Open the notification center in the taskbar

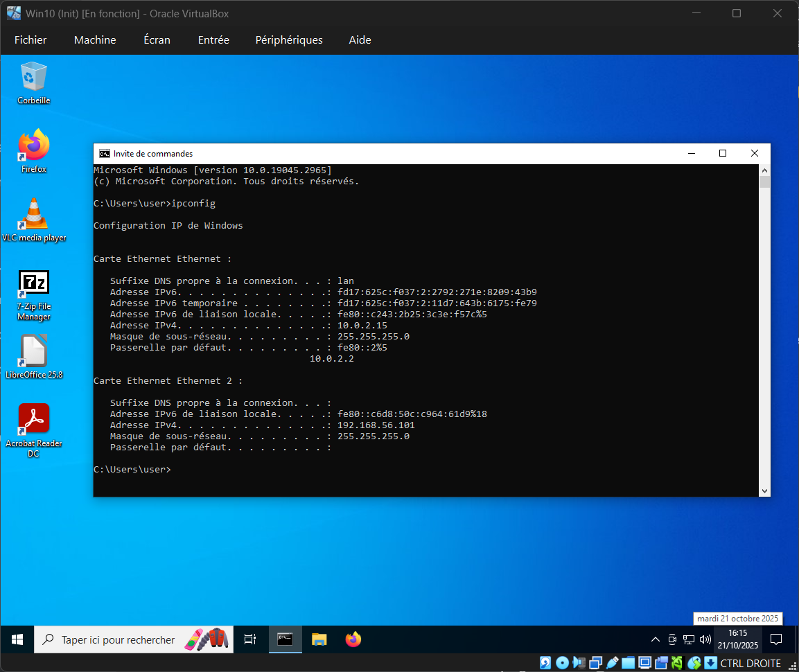(x=777, y=639)
